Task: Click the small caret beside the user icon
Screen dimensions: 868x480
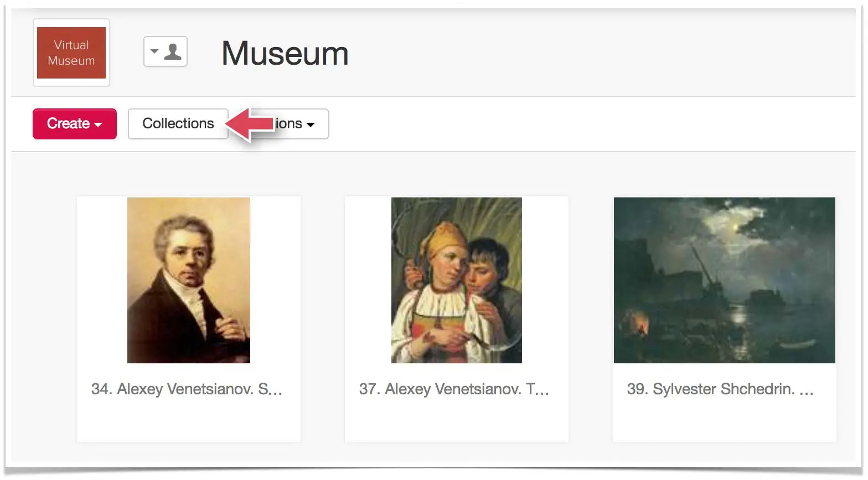Action: click(x=154, y=51)
